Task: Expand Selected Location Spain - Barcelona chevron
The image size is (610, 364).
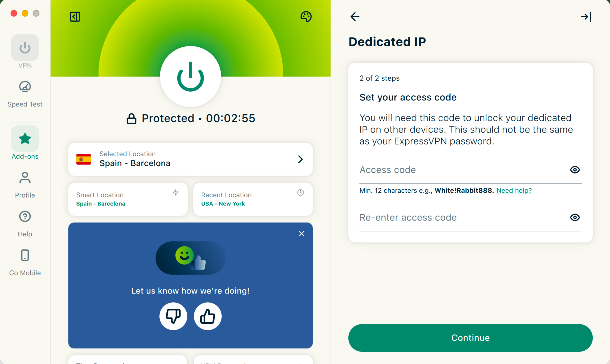Action: [x=300, y=159]
